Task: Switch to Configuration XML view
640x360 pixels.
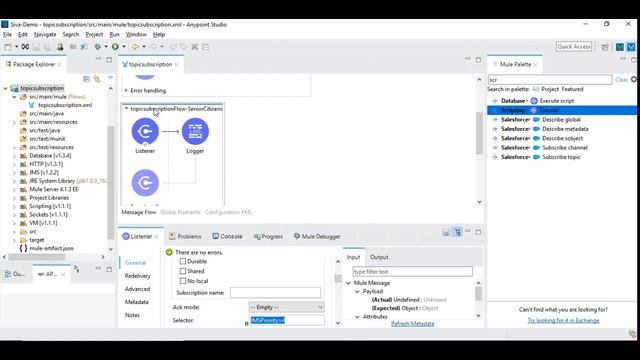Action: click(228, 212)
